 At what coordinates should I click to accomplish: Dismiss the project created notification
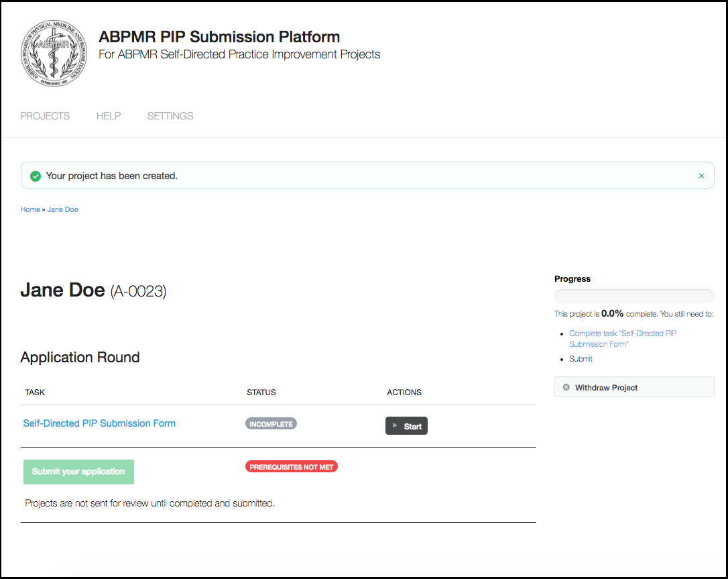(701, 176)
